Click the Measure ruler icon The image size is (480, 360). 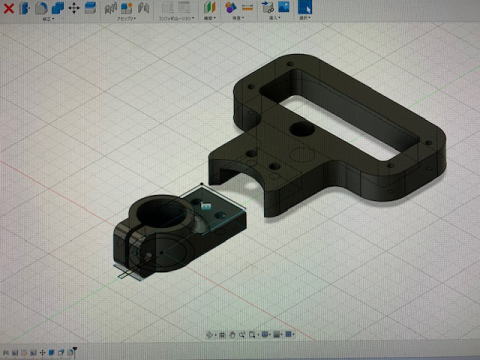pos(247,7)
